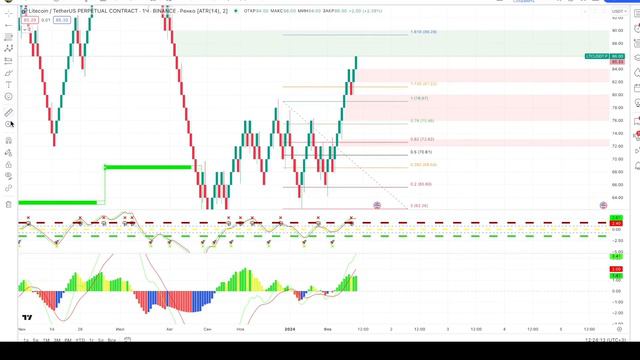Open the go to date calendar icon

pos(127,340)
